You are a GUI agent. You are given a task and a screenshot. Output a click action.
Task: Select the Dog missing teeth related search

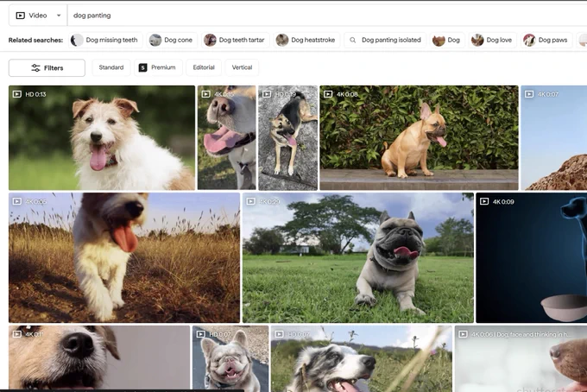105,40
